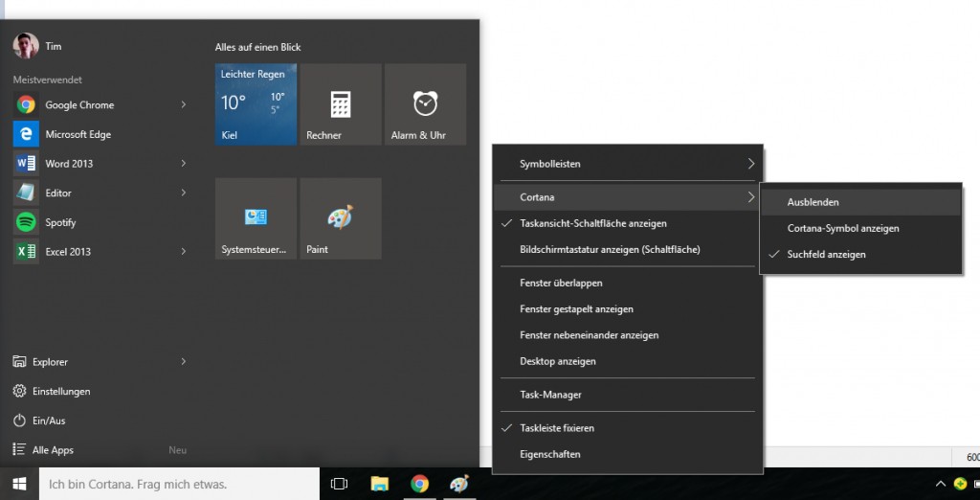Open Spotify in the Start menu
Viewport: 980px width, 500px height.
[60, 222]
